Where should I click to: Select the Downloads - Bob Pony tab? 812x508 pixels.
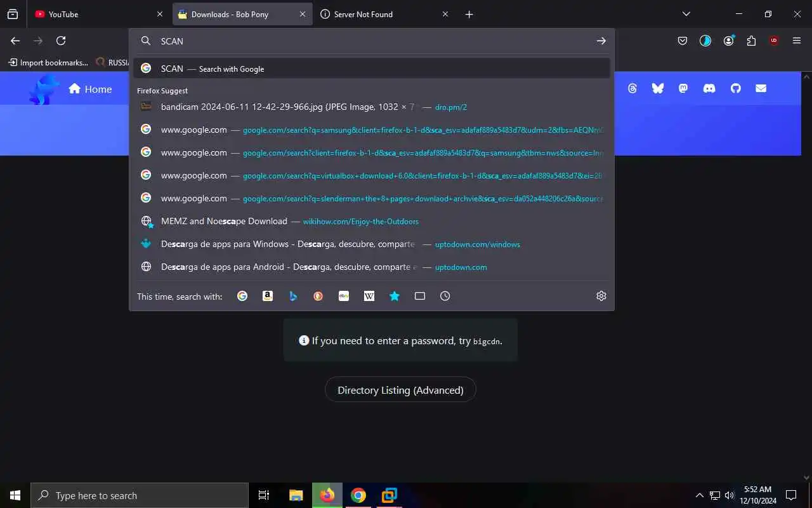[242, 14]
